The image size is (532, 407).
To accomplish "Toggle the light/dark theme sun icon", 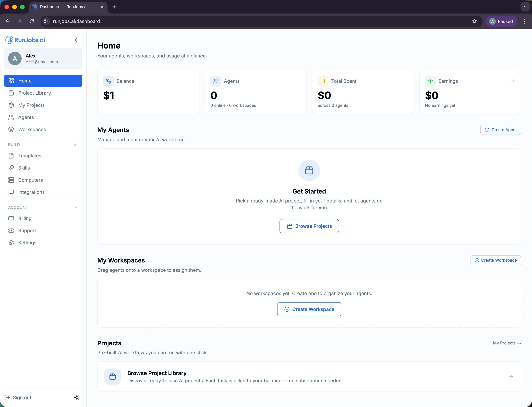I will point(77,398).
